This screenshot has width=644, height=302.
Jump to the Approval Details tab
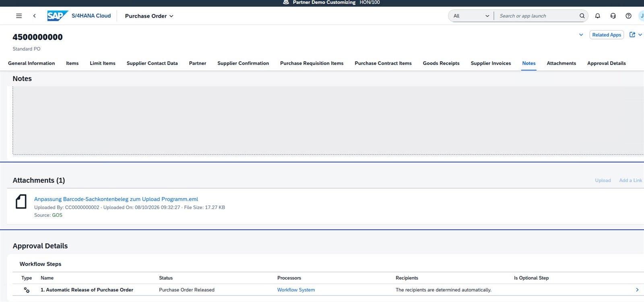(607, 64)
